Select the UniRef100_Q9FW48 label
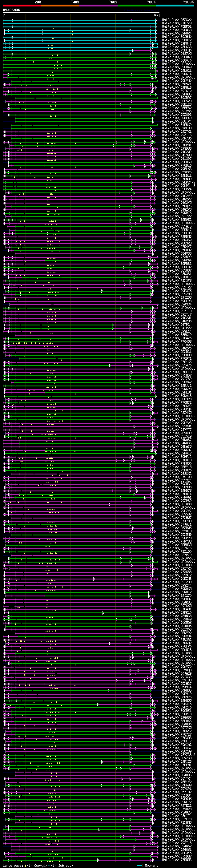Viewport: 197px width, 868px height. coord(177,57)
